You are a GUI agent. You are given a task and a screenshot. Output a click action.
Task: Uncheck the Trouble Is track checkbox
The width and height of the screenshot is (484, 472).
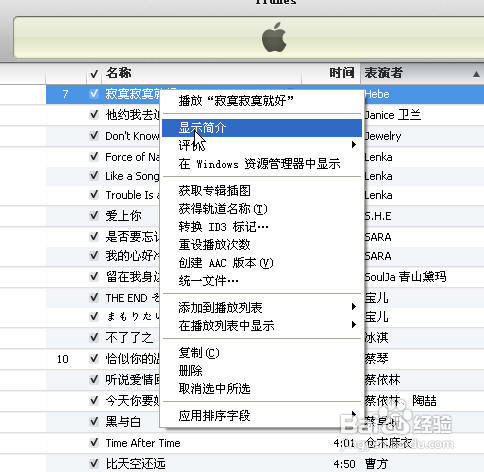tap(94, 194)
